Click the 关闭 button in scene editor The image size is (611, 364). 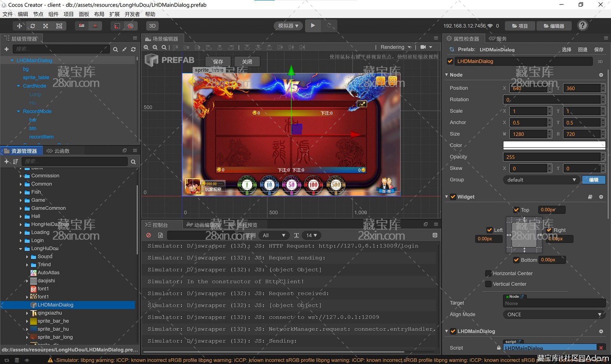point(247,61)
